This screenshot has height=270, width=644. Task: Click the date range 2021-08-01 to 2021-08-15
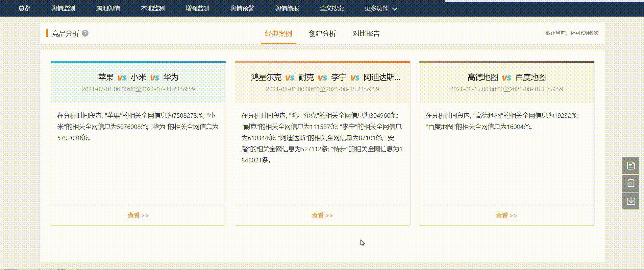pos(322,89)
